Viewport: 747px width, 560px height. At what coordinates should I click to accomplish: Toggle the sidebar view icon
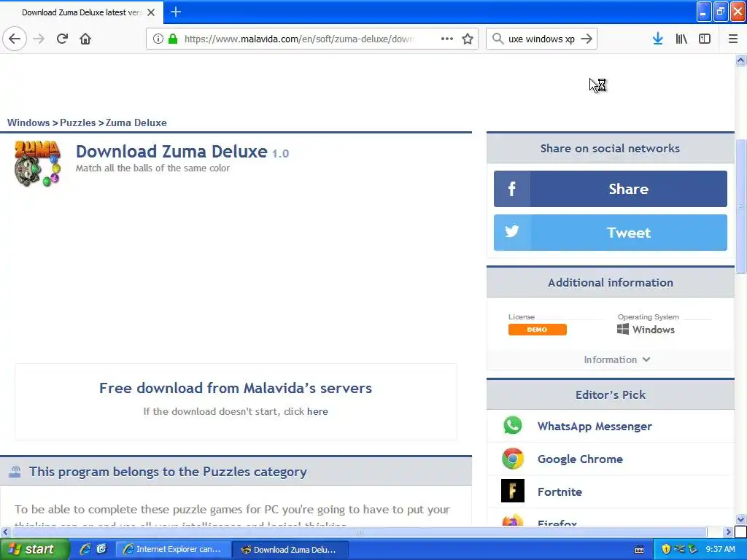coord(705,39)
